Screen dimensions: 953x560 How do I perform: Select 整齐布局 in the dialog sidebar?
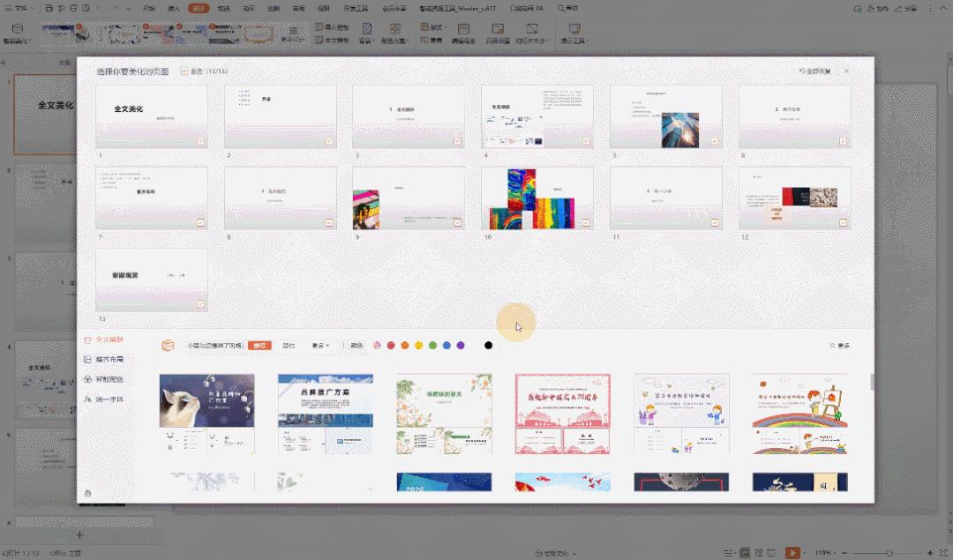point(103,360)
